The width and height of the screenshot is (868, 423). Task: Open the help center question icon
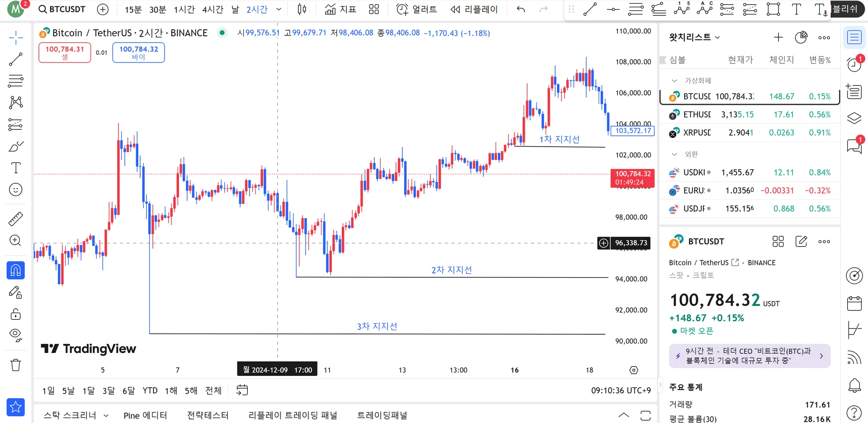coord(854,413)
